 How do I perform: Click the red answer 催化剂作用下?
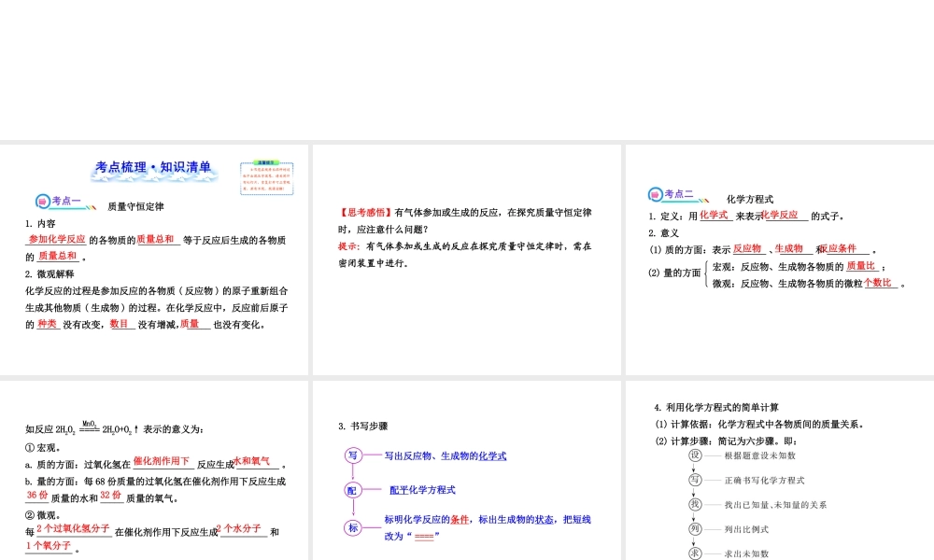[161, 461]
